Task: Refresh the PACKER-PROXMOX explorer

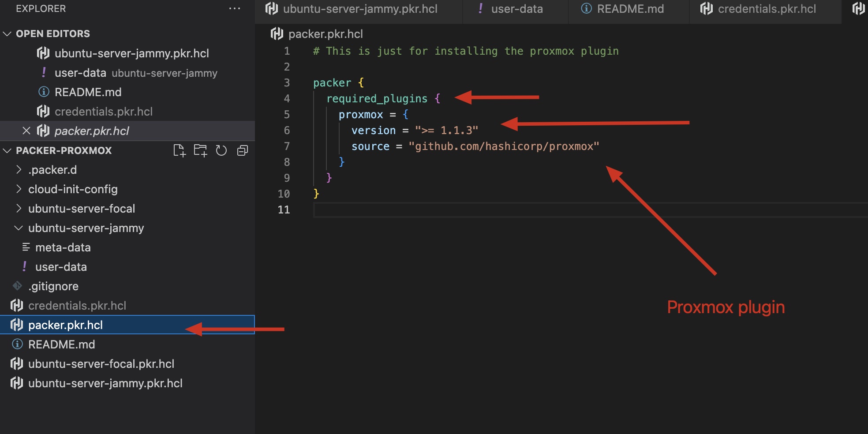Action: (x=221, y=150)
